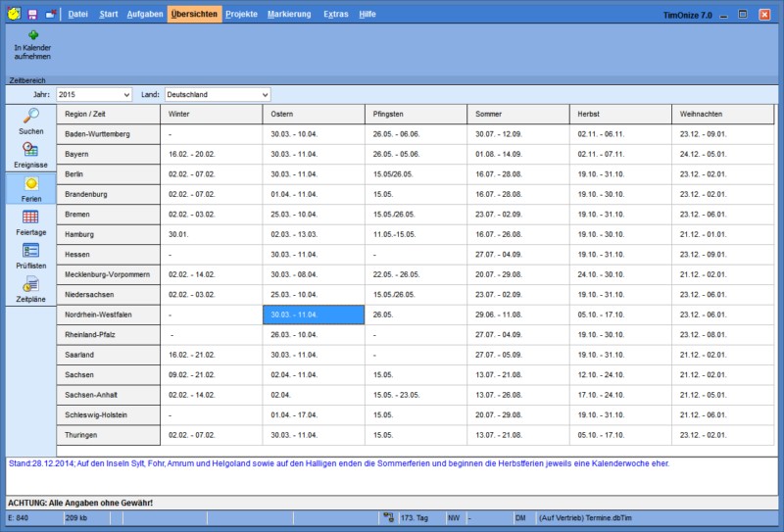Click Schleswig-Holstein Ostern cell 01.04. - 17.04.
The width and height of the screenshot is (784, 532).
tap(314, 414)
